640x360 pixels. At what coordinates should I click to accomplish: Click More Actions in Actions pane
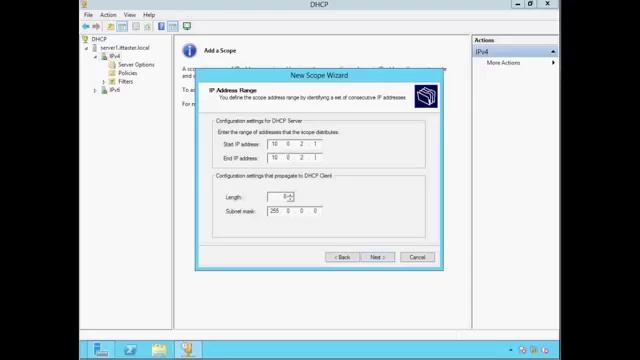(503, 63)
